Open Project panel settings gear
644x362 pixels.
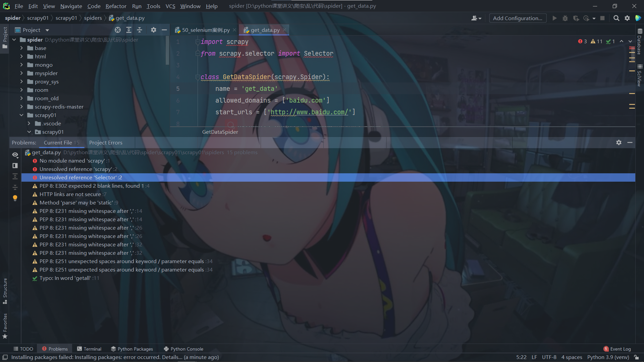click(x=154, y=30)
